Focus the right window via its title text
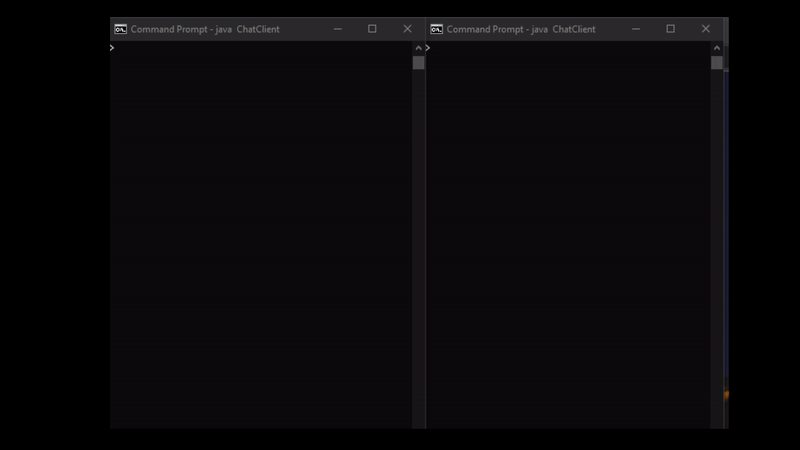This screenshot has height=450, width=800. (x=521, y=29)
